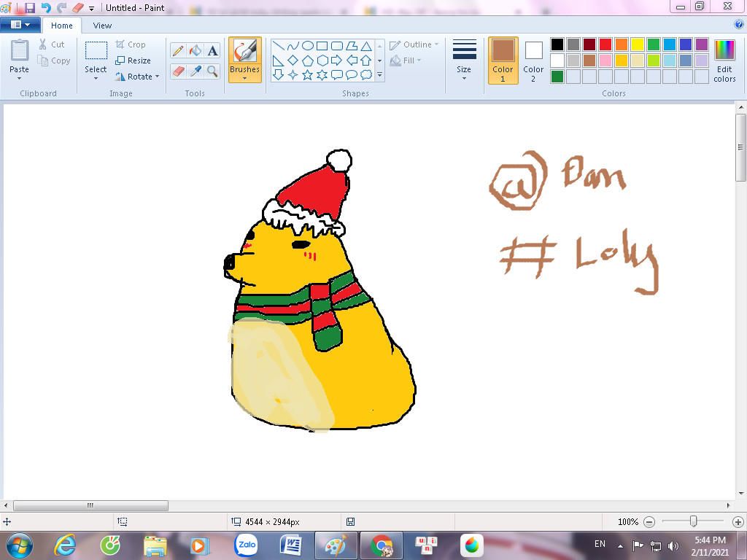Viewport: 747px width, 560px height.
Task: Click the zoom slider handle
Action: tap(694, 521)
